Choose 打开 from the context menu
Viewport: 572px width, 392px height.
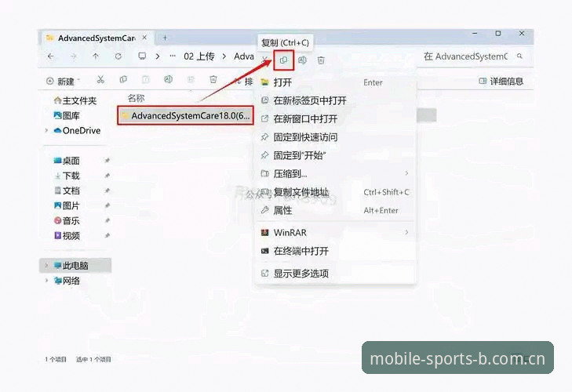(336, 82)
